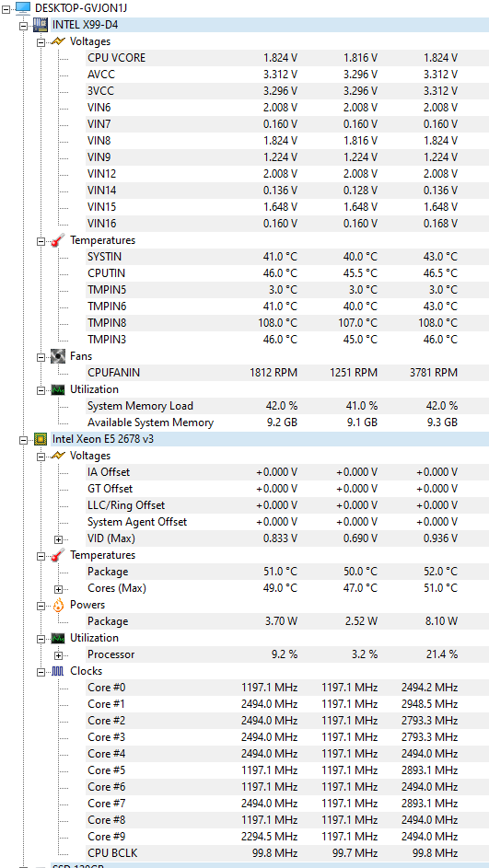489x868 pixels.
Task: Collapse the Temperatures section under Intel Xeon
Action: point(41,555)
